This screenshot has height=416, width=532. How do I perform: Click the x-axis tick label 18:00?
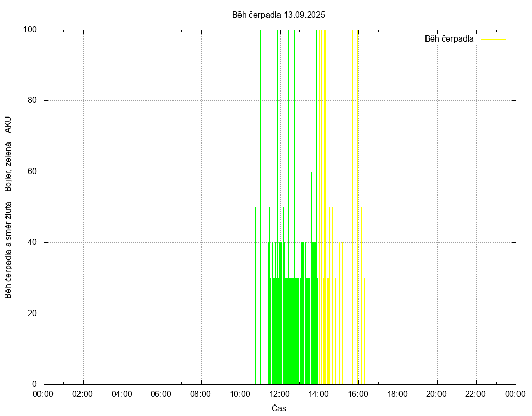click(x=397, y=394)
